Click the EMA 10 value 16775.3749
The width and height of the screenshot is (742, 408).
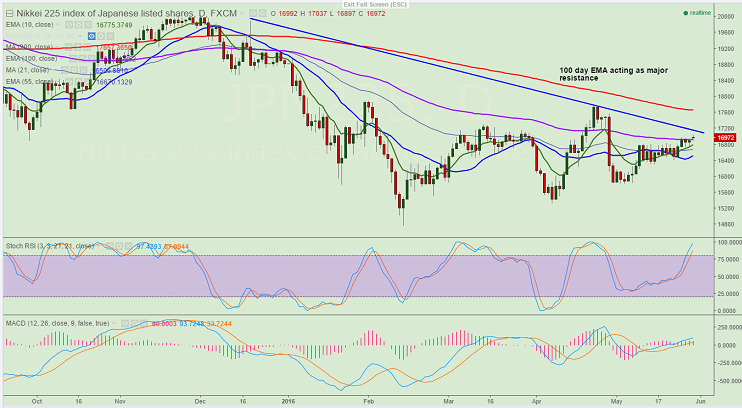(x=114, y=25)
